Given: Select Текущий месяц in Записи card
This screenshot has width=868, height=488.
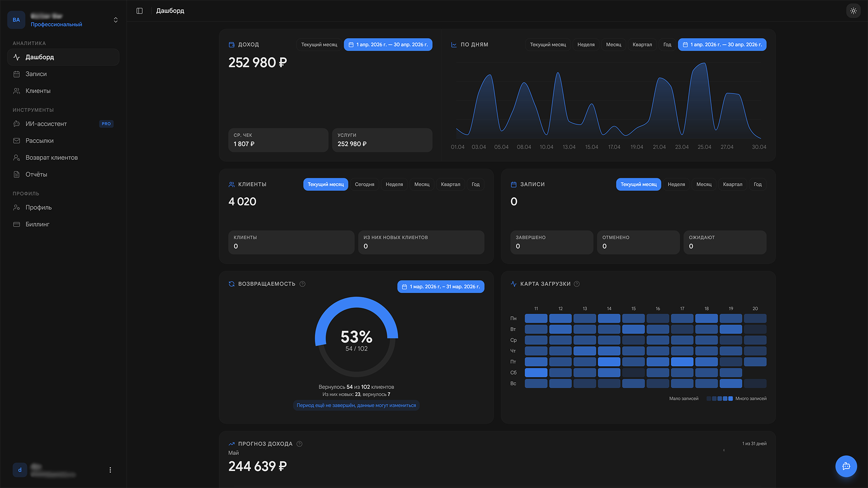Looking at the screenshot, I should (638, 184).
